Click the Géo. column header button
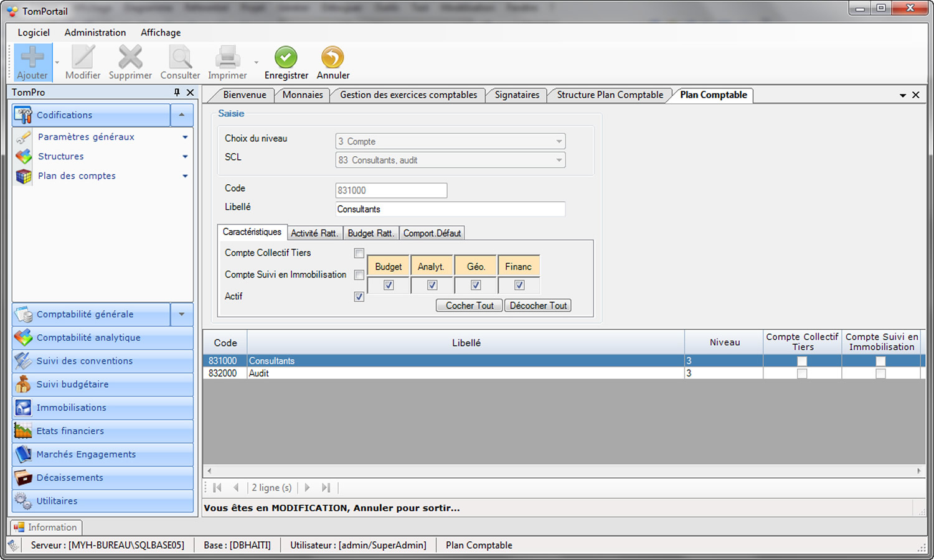 tap(476, 266)
